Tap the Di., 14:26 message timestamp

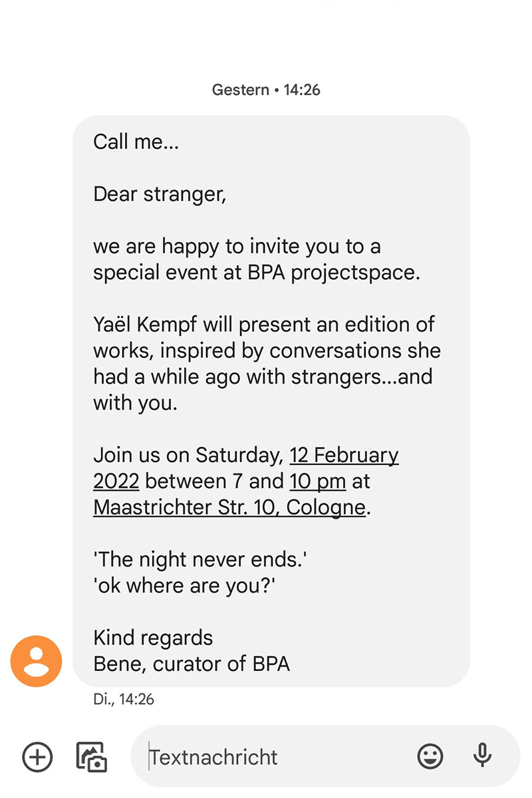click(123, 699)
